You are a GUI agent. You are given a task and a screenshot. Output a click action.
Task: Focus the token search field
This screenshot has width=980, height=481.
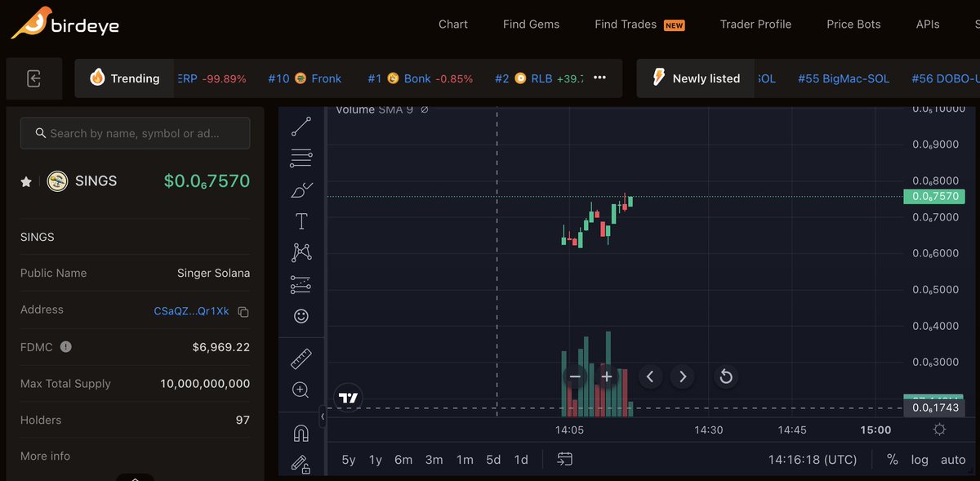[x=135, y=133]
